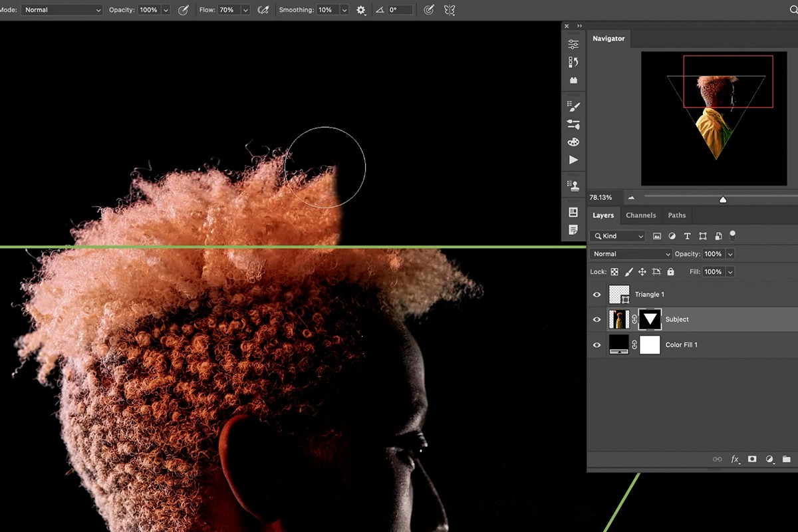Open the Swatches palette icon

point(573,142)
